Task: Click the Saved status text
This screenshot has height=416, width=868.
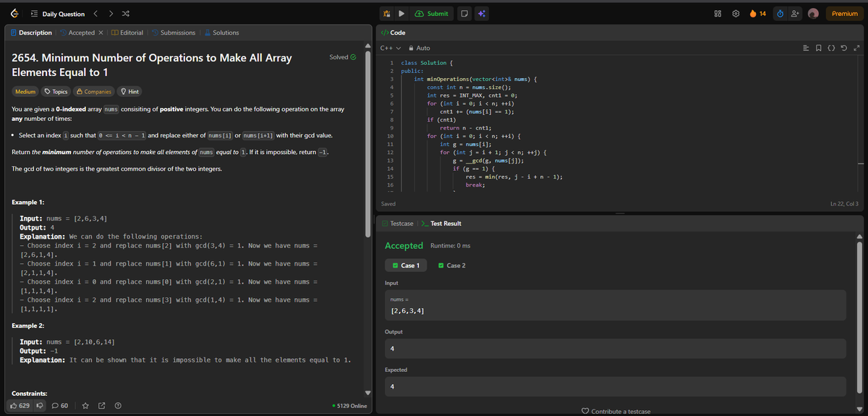Action: (388, 204)
